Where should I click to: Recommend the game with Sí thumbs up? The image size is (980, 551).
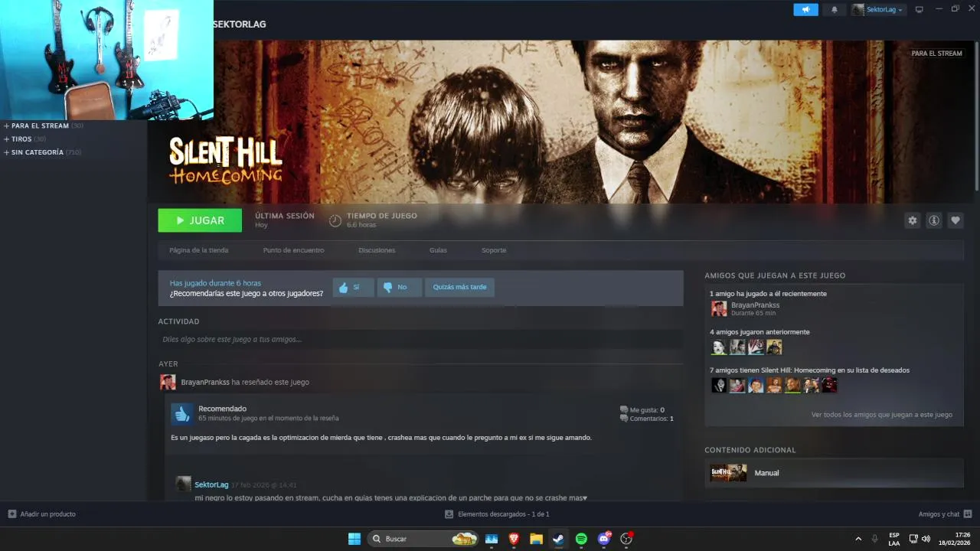click(353, 287)
